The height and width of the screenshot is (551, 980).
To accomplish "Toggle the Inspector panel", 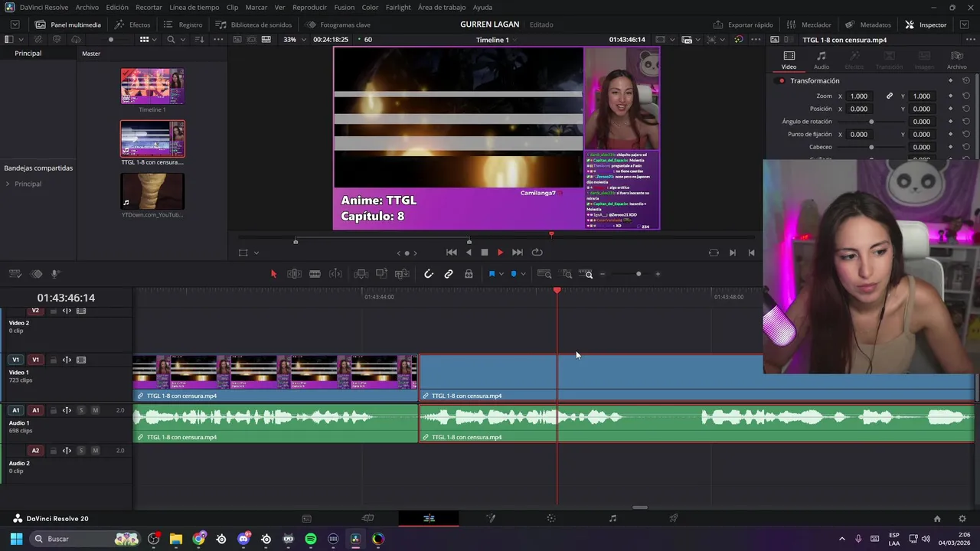I will point(926,24).
